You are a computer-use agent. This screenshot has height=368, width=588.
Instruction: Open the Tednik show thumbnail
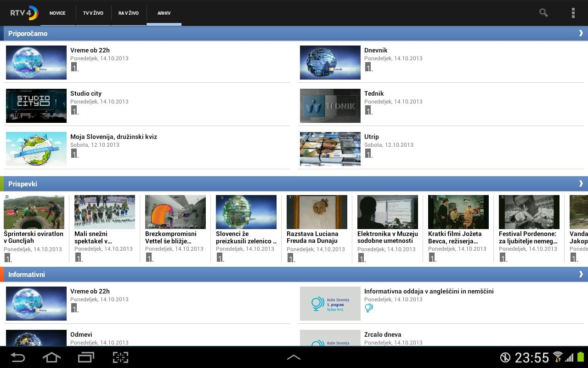(329, 106)
